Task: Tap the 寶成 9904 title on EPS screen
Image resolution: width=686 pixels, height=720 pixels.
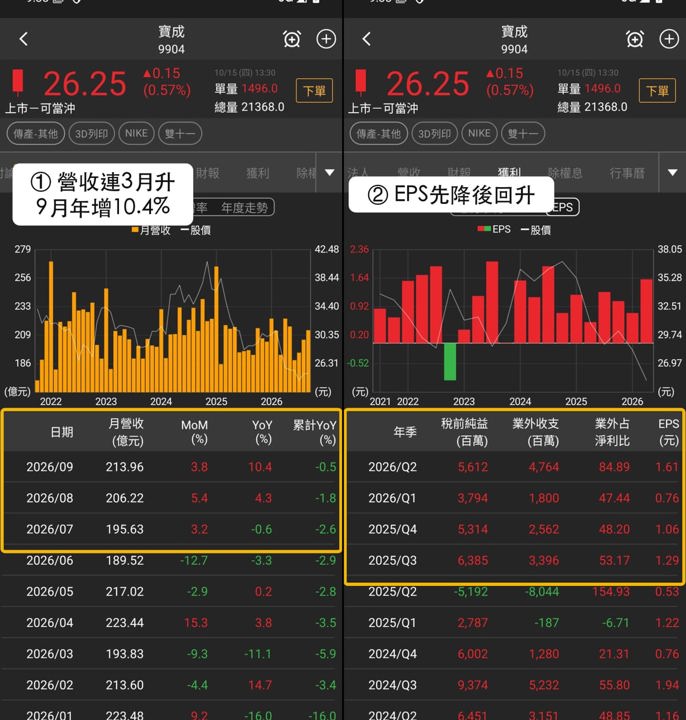Action: tap(514, 39)
